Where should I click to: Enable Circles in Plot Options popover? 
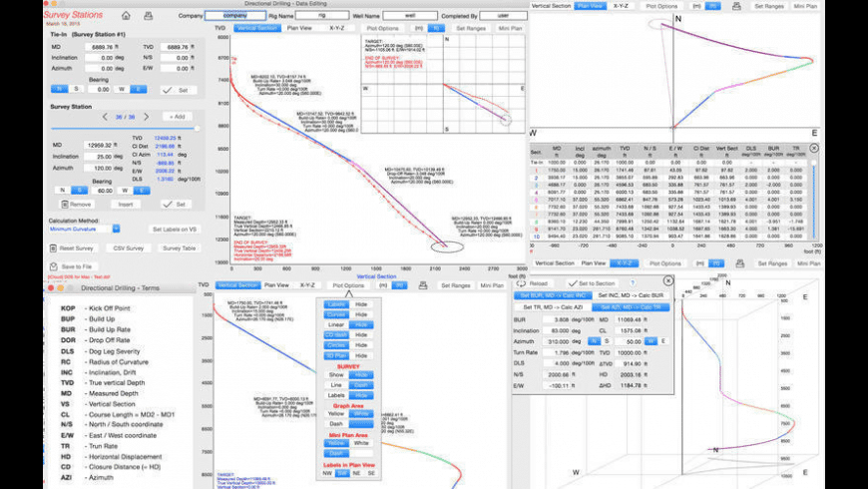coord(336,345)
